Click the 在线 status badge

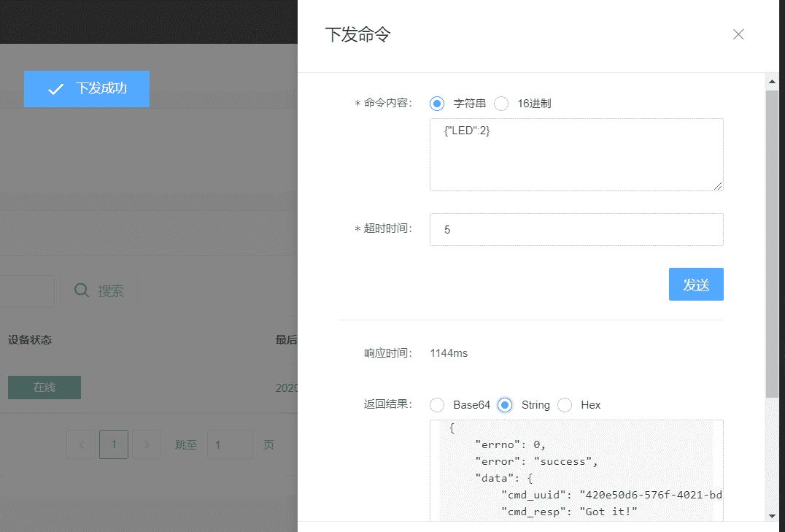(44, 388)
